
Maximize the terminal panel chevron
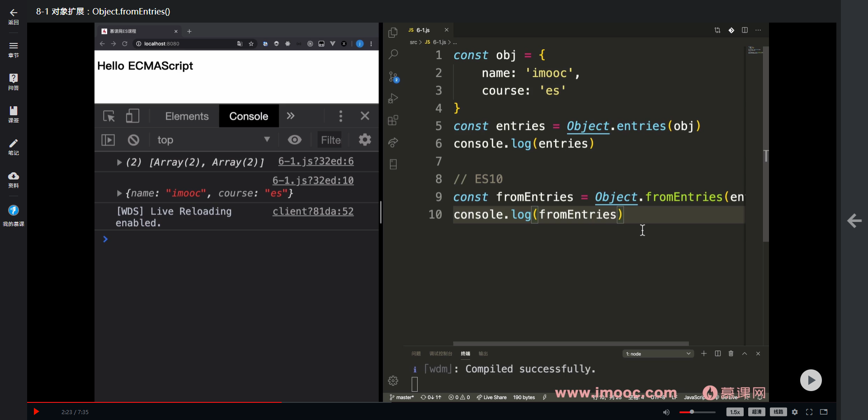[x=745, y=354]
